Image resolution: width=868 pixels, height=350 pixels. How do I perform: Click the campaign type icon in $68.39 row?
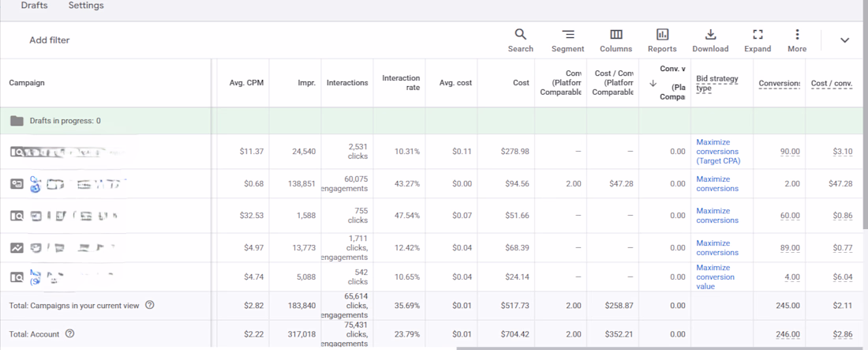17,247
